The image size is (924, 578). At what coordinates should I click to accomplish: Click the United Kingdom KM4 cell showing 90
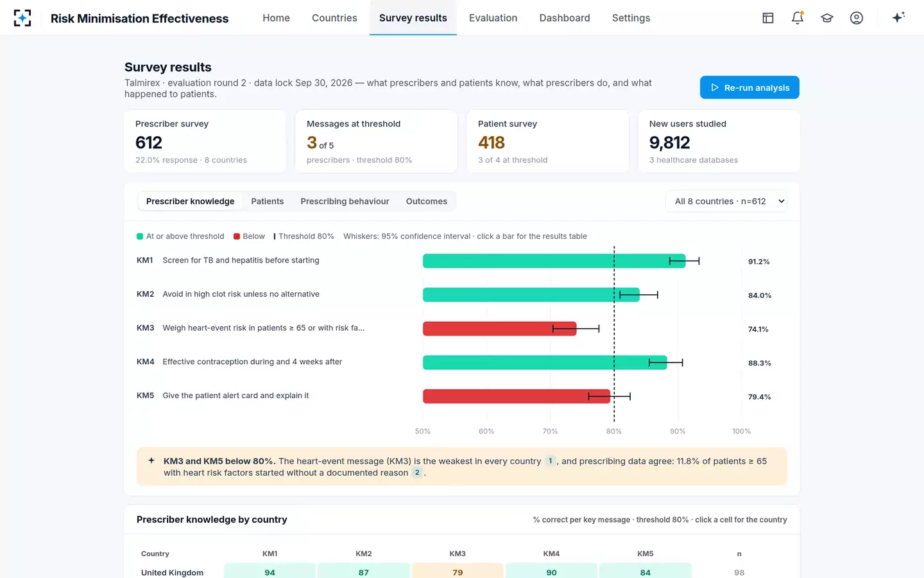[x=551, y=572]
